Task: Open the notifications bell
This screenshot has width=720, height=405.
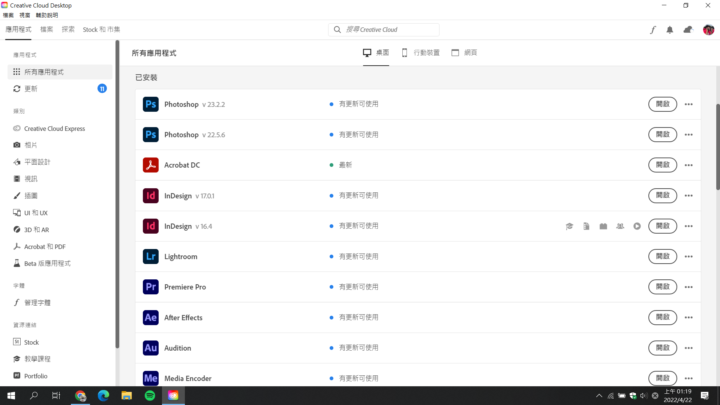Action: tap(670, 30)
